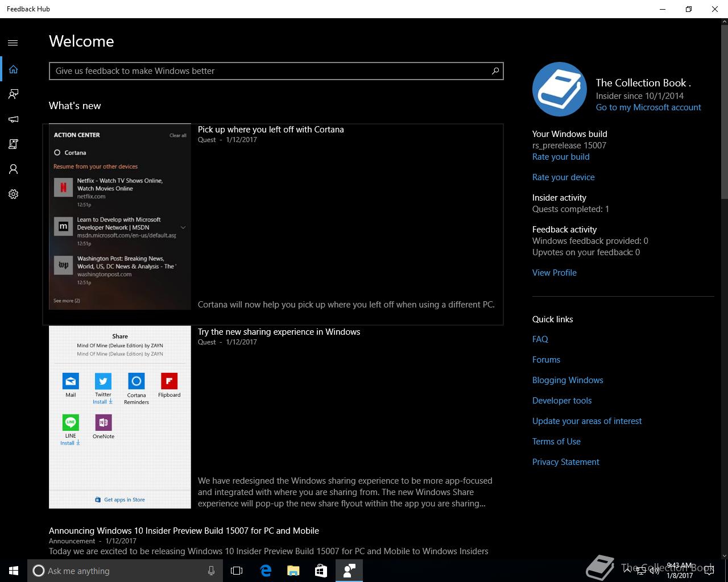This screenshot has width=728, height=582.
Task: Click the feedback search input field
Action: 276,71
